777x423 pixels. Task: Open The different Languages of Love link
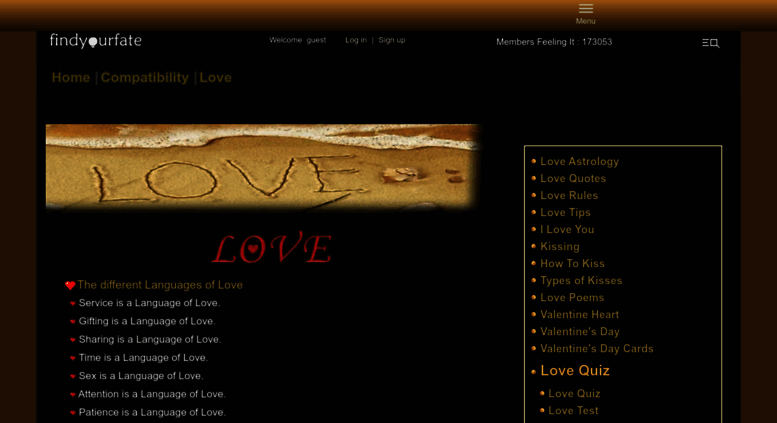[x=160, y=285]
